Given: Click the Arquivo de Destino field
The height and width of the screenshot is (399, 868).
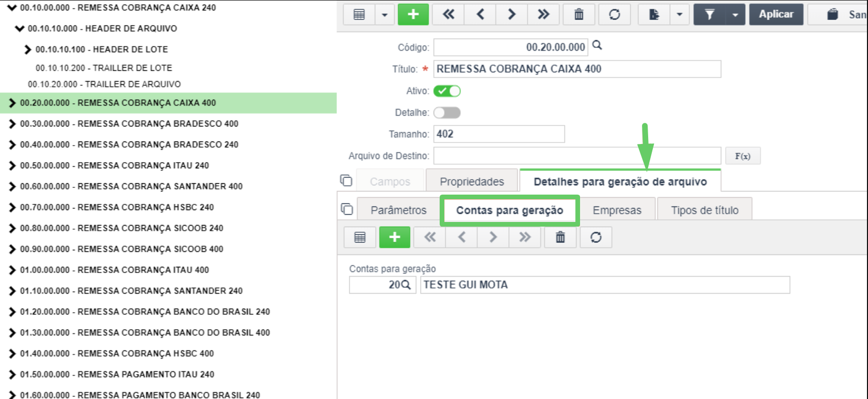Looking at the screenshot, I should pyautogui.click(x=577, y=156).
